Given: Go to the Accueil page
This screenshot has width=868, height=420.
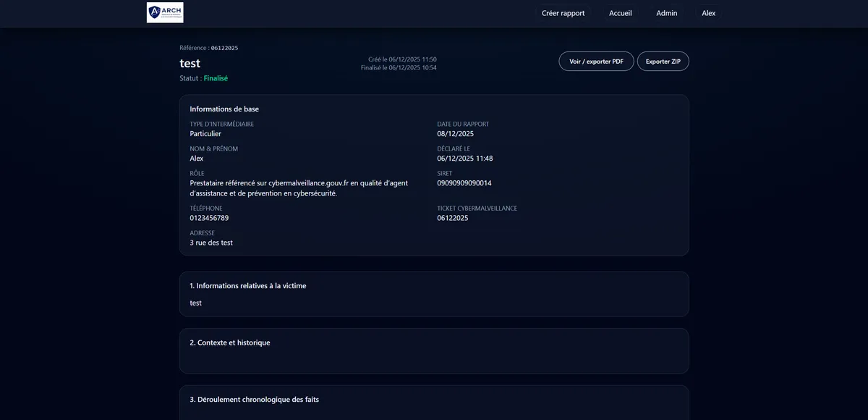Looking at the screenshot, I should click(620, 13).
